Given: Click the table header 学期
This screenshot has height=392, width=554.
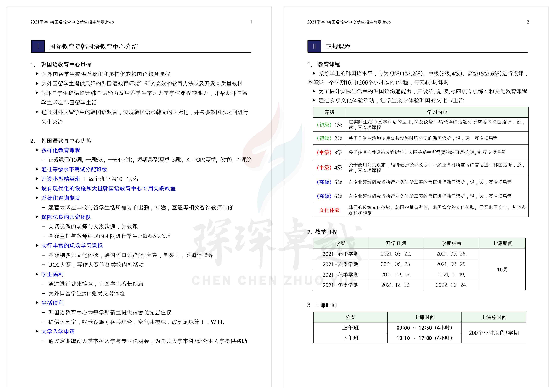Looking at the screenshot, I should (x=340, y=243).
